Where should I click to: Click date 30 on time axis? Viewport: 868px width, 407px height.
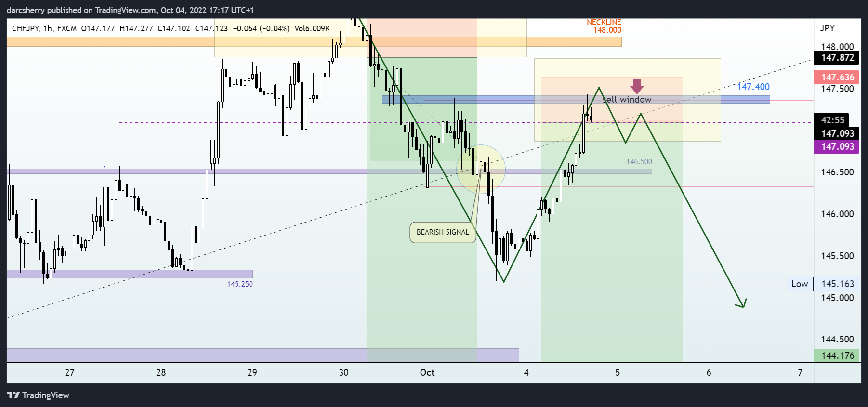[x=343, y=372]
